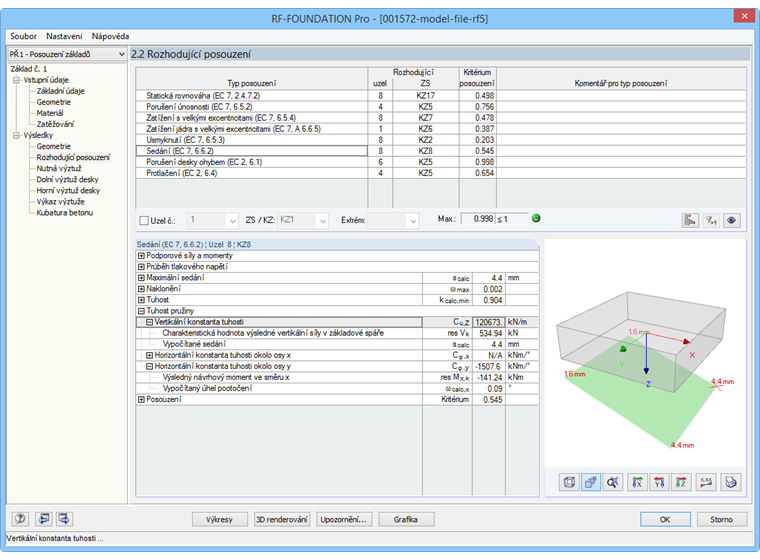Select Nutná výztuž in the tree
This screenshot has height=560, width=760.
click(x=59, y=168)
